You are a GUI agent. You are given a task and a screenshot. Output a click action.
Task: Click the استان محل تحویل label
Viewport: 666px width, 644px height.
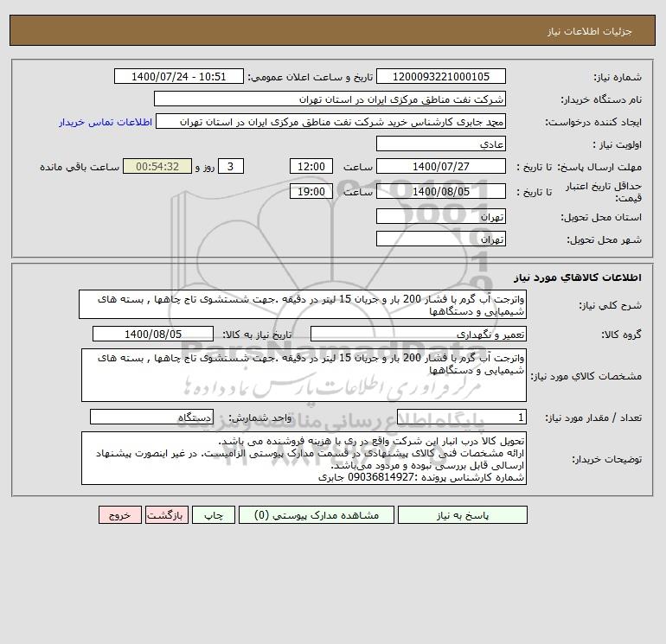click(601, 217)
